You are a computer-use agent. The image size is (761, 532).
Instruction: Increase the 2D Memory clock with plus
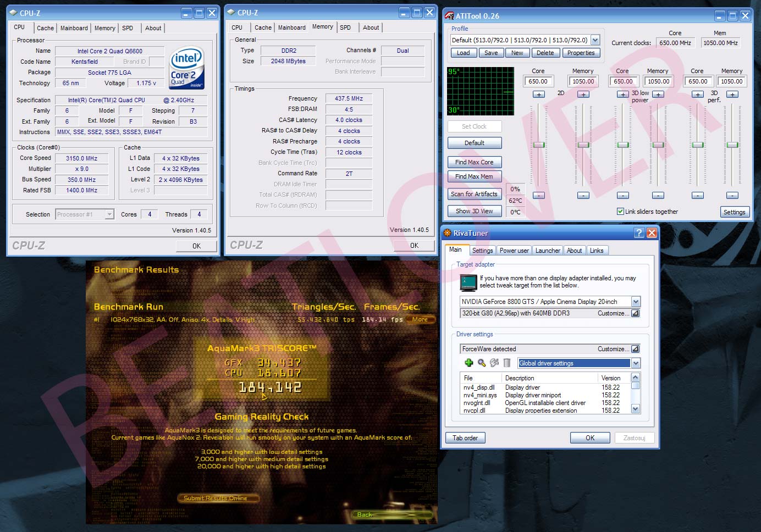(x=583, y=95)
